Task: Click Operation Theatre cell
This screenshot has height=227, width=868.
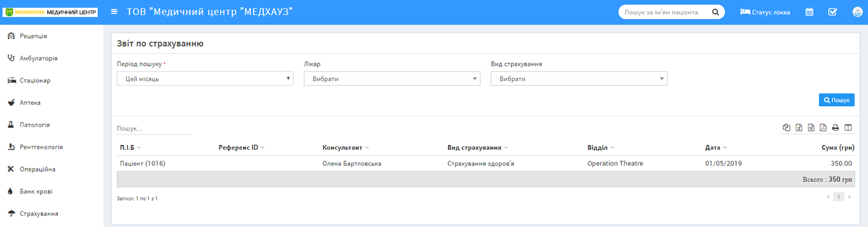Action: (615, 163)
